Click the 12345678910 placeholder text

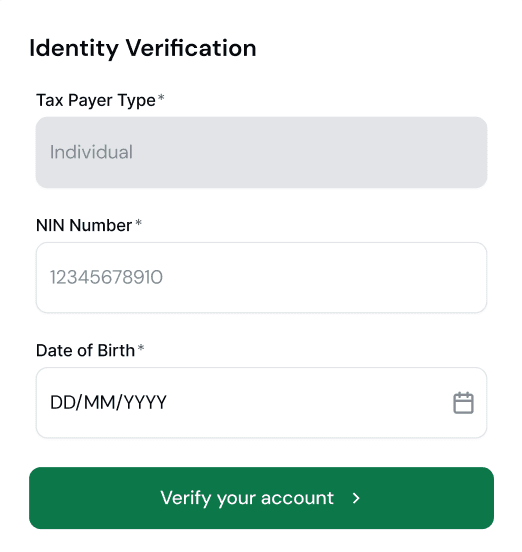point(106,277)
